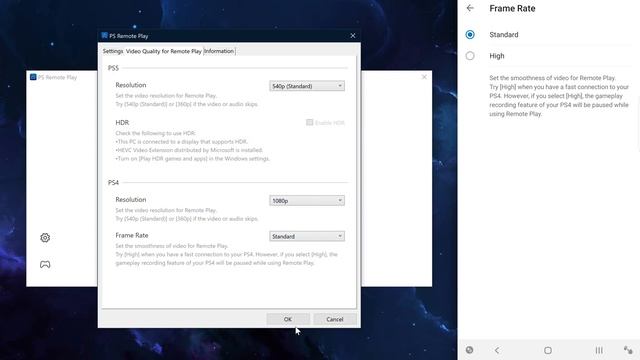Click the PS5 Resolution label
The image size is (640, 360).
coord(131,85)
